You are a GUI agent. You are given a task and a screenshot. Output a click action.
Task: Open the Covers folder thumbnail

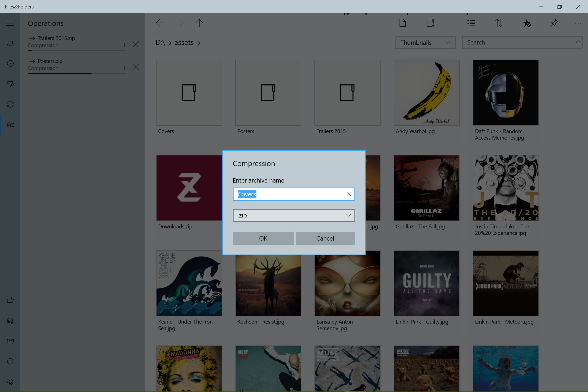tap(189, 93)
